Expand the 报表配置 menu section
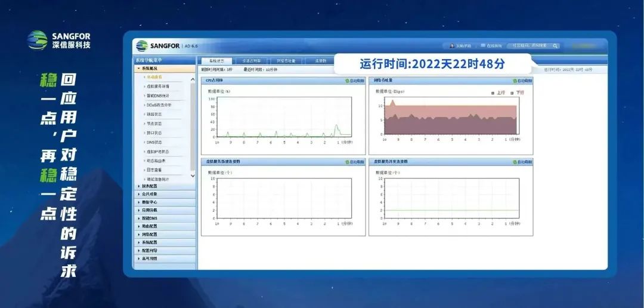The image size is (644, 308). [165, 186]
